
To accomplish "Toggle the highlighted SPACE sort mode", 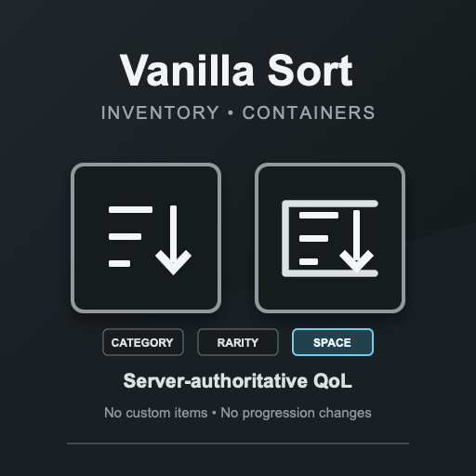I will coord(333,342).
